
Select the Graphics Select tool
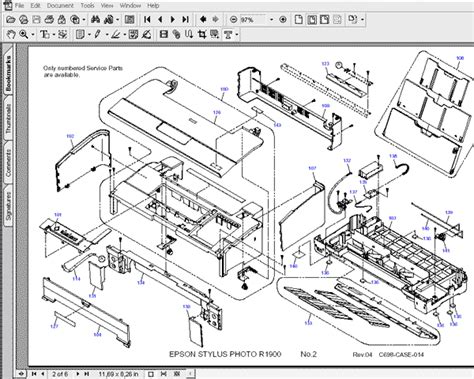[62, 34]
